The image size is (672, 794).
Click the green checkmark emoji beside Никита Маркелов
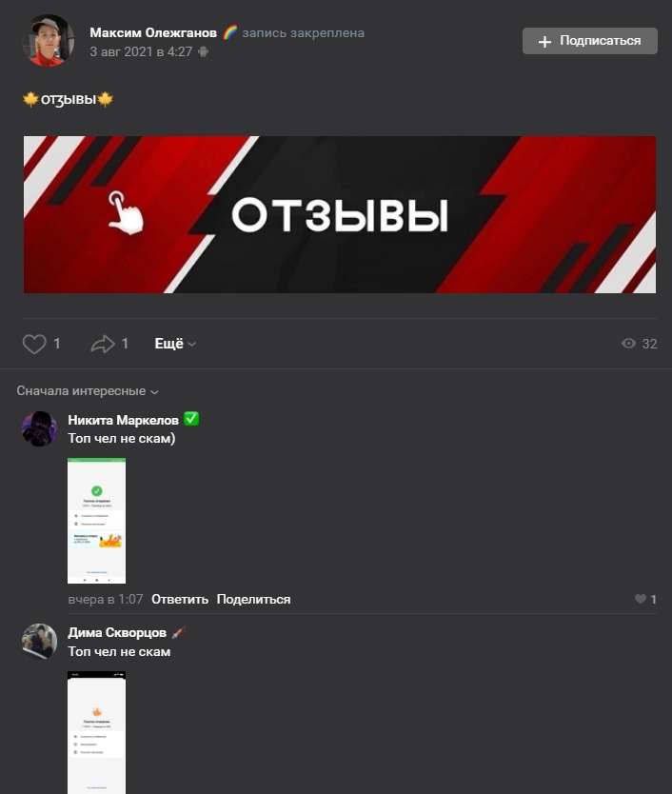191,419
